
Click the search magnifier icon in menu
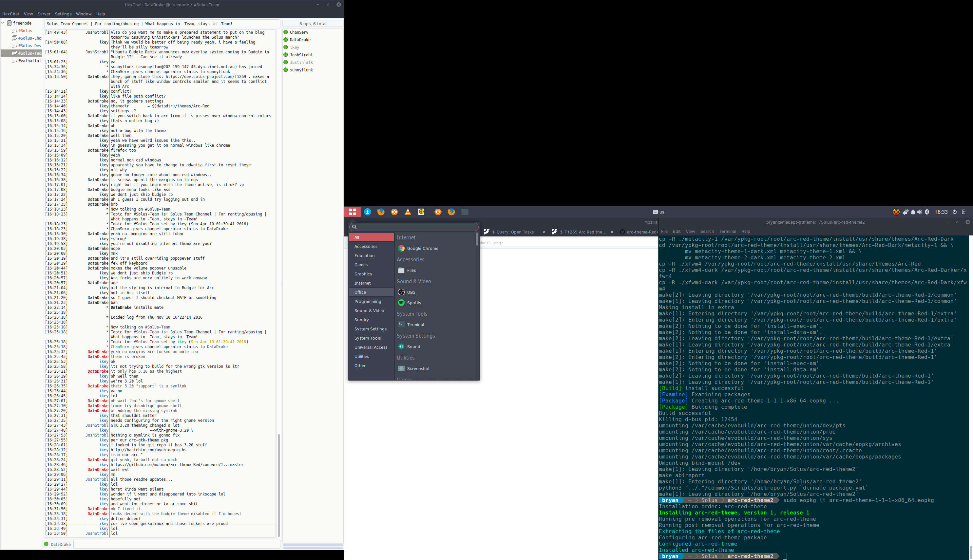coord(354,227)
